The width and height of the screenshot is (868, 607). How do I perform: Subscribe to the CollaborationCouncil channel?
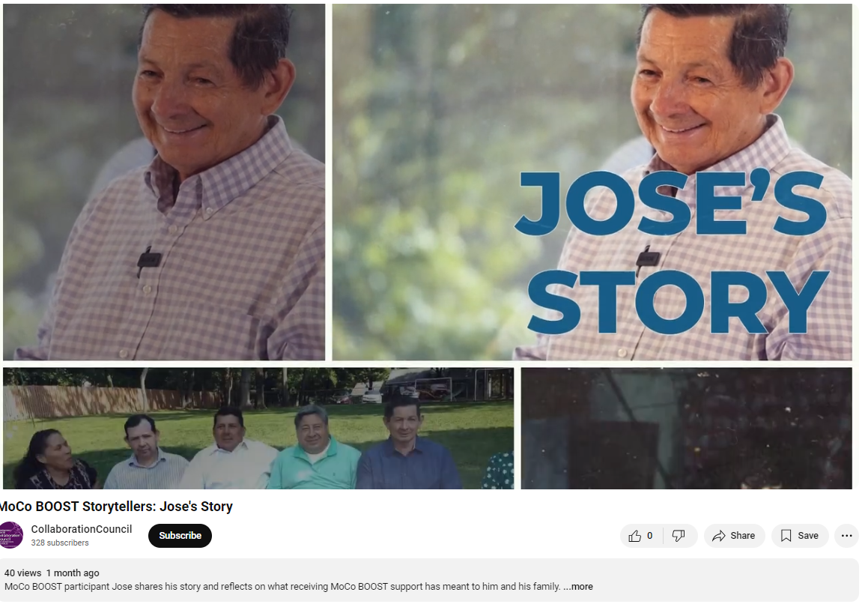(180, 536)
